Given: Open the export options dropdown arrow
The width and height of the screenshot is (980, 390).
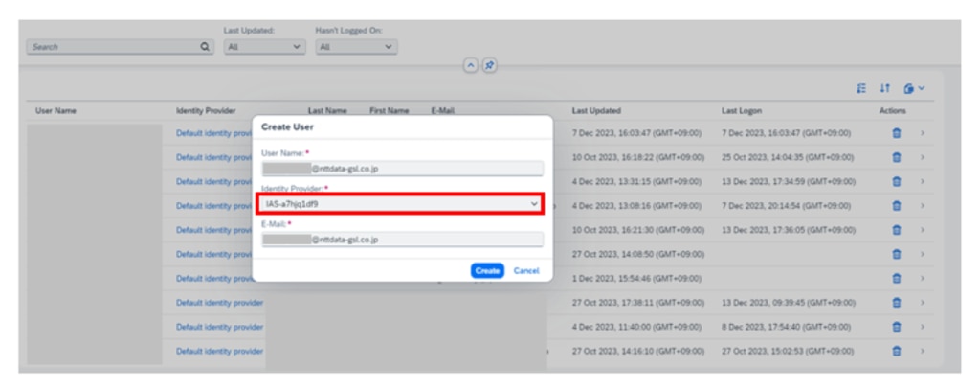Looking at the screenshot, I should point(921,89).
